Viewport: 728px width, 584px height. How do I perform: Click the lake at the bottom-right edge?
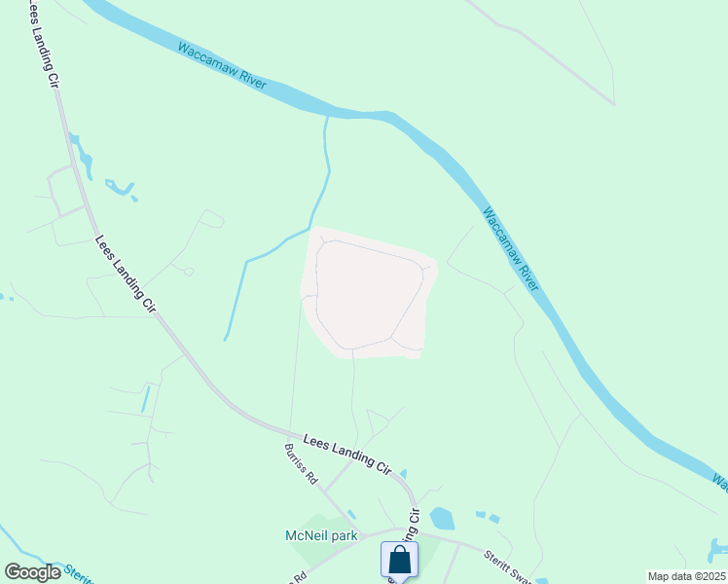tap(718, 551)
